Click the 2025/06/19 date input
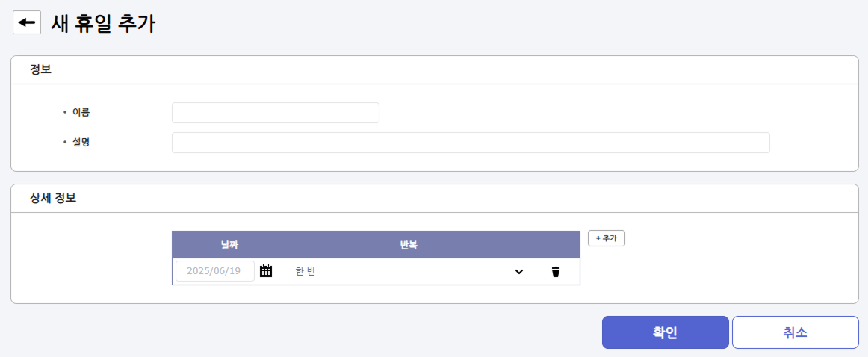 (214, 271)
